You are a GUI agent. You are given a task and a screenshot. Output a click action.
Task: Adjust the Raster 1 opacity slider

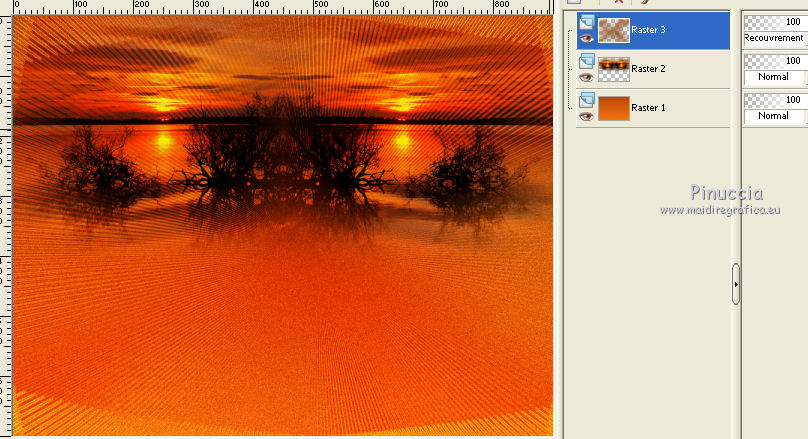point(775,99)
